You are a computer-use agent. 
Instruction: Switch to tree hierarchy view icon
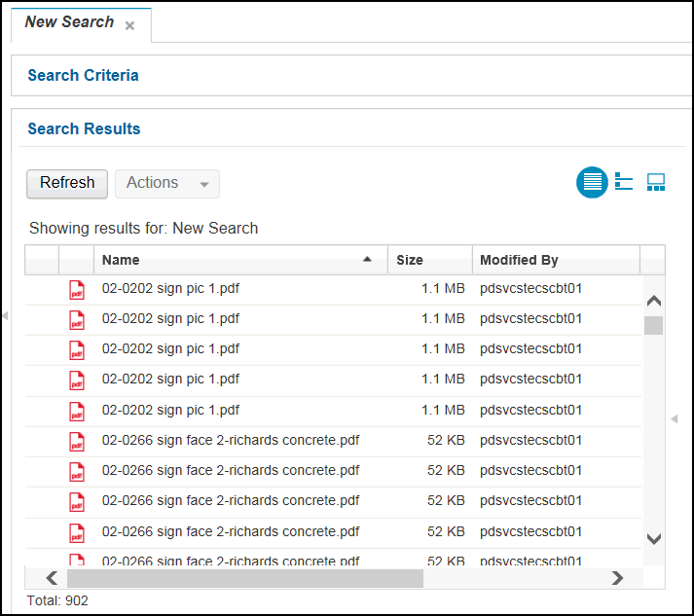(x=624, y=182)
